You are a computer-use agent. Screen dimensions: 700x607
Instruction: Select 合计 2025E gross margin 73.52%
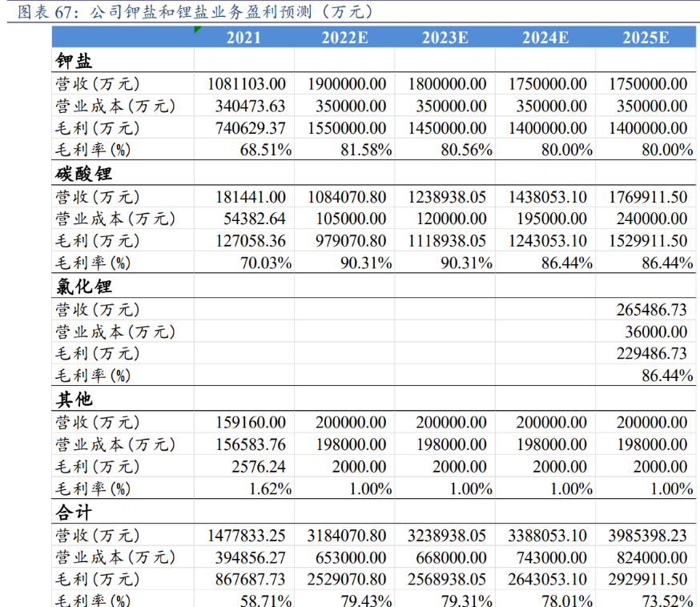coord(666,600)
